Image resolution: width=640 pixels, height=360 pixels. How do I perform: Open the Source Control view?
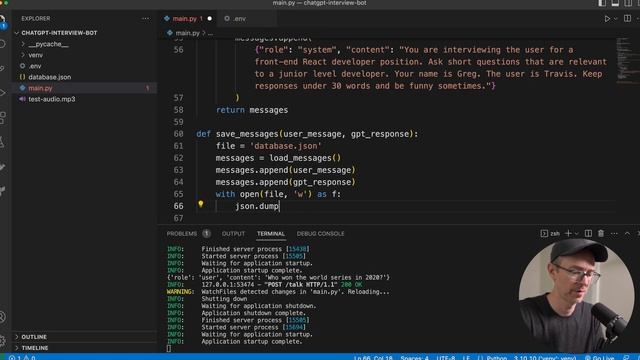(2, 68)
